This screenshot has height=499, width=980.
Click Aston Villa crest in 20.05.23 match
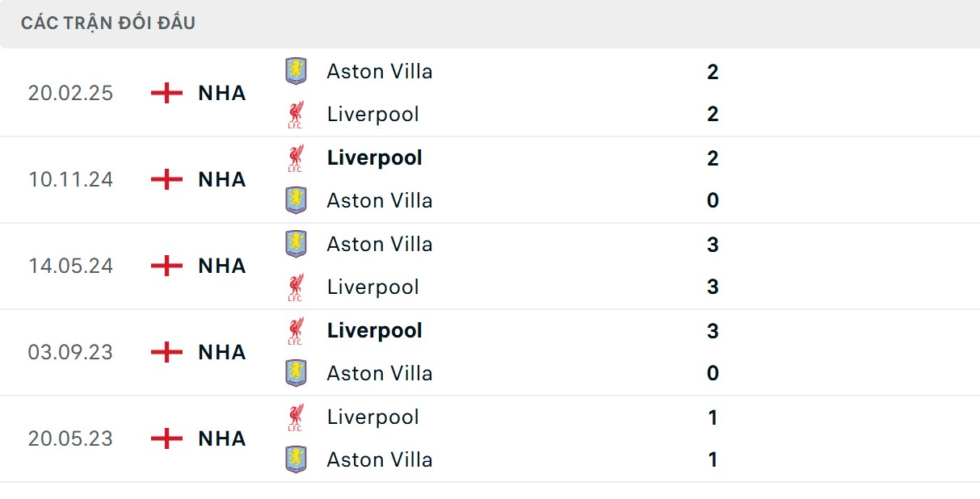point(296,459)
